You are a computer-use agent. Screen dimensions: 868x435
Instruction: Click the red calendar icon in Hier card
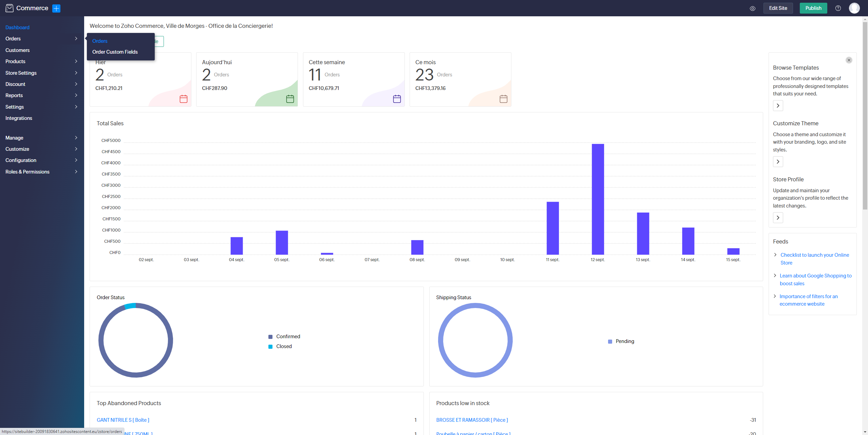coord(184,99)
